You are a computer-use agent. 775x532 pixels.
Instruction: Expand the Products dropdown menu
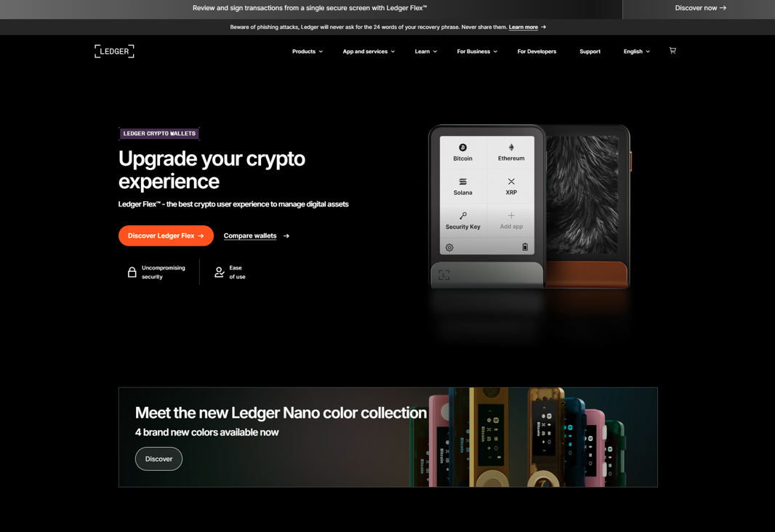pos(307,52)
